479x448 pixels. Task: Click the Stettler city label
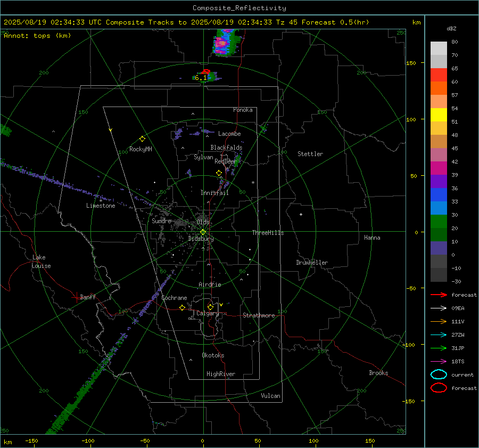[x=310, y=154]
